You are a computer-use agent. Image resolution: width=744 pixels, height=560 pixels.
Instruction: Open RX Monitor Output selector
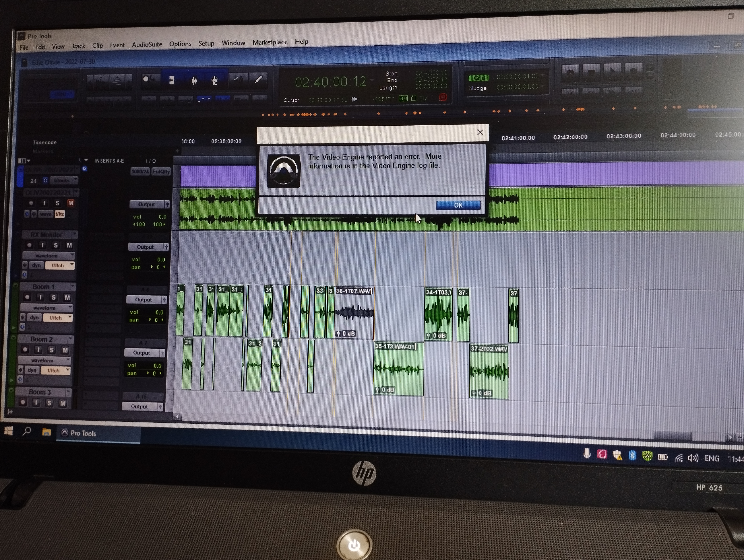pyautogui.click(x=145, y=247)
